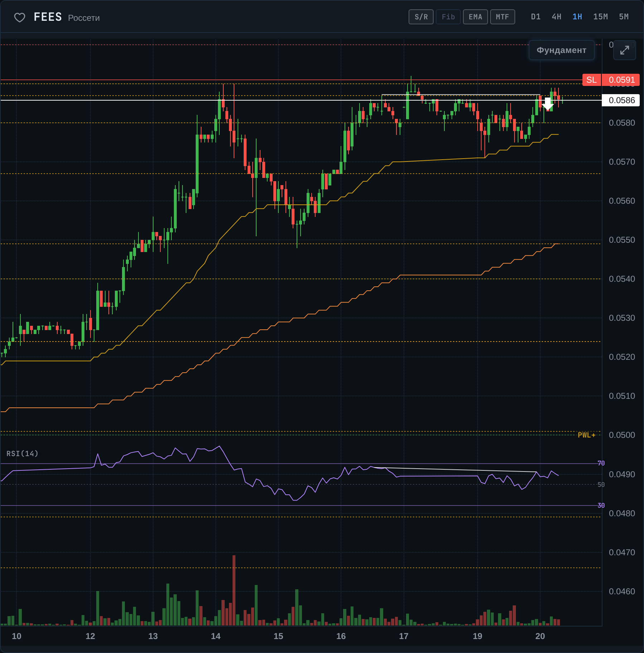Open the Фундамент panel
Image resolution: width=644 pixels, height=653 pixels.
562,50
